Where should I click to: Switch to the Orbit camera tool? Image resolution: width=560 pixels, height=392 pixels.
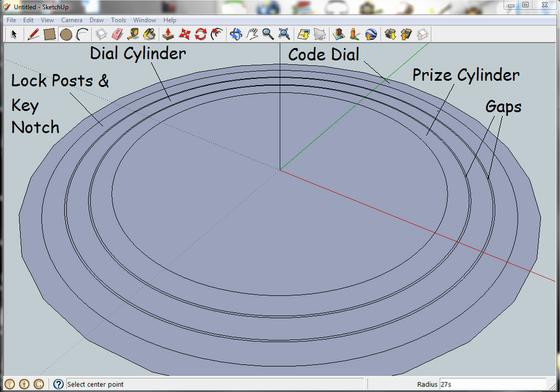coord(236,35)
